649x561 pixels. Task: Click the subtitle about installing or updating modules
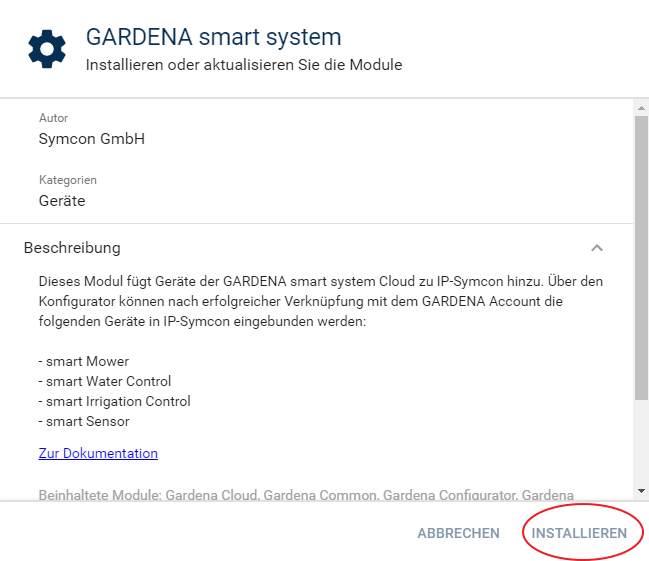coord(243,65)
